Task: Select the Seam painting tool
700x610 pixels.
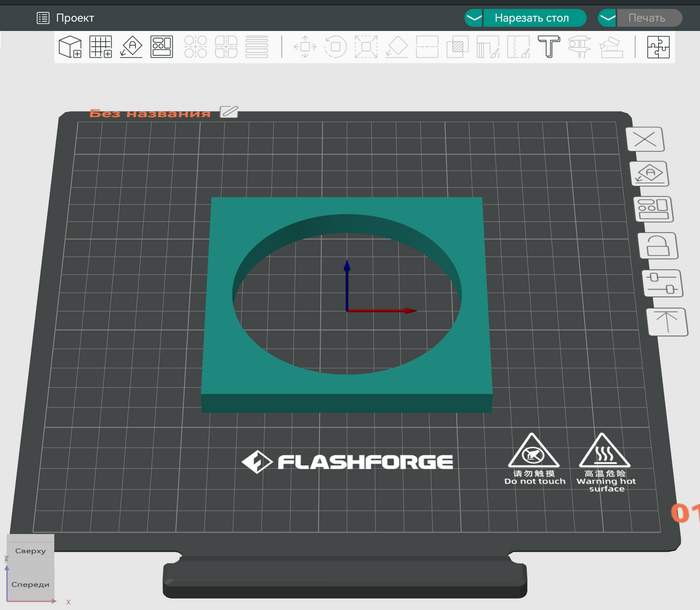Action: [518, 47]
